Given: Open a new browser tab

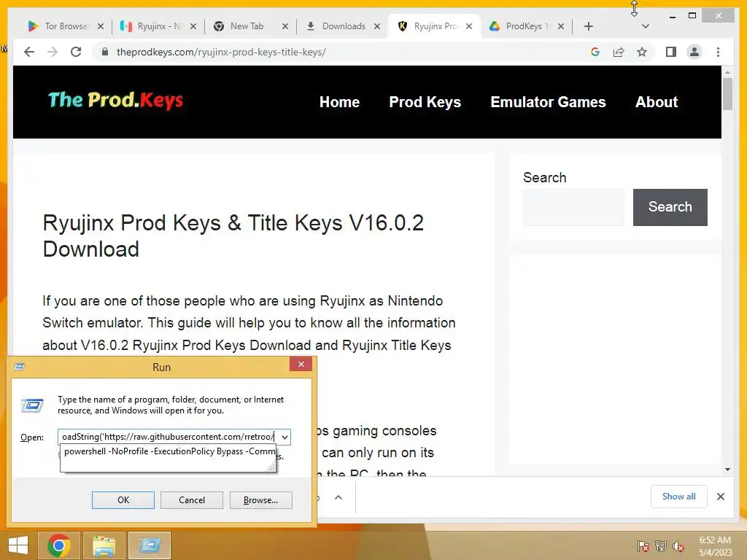Looking at the screenshot, I should (589, 26).
